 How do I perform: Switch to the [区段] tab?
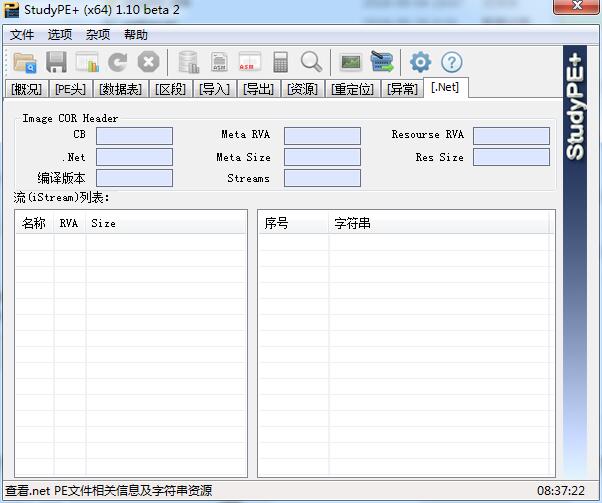[x=170, y=89]
